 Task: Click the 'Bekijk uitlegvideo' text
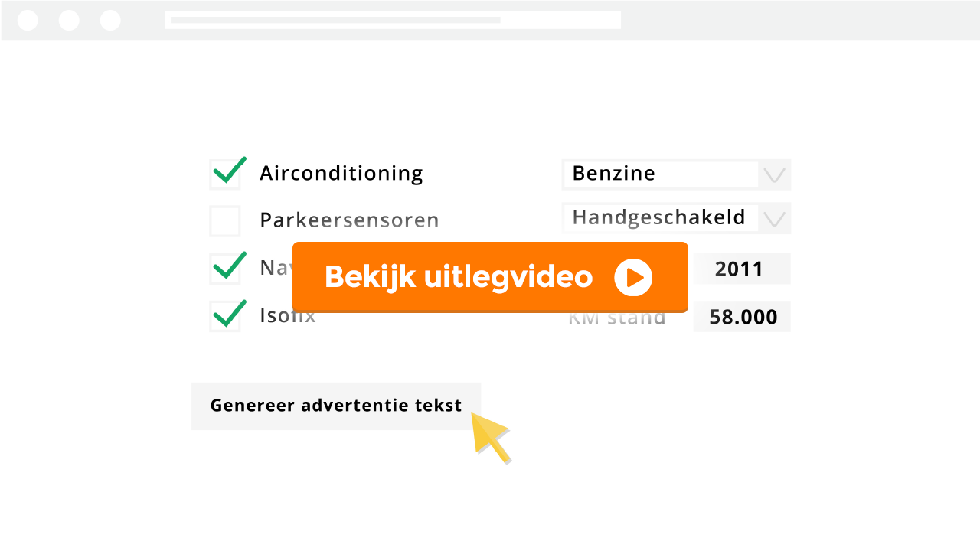pyautogui.click(x=458, y=277)
